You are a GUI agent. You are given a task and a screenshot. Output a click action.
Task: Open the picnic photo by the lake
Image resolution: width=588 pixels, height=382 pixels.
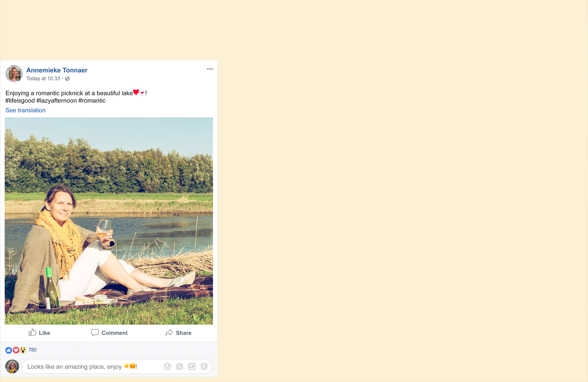point(109,221)
